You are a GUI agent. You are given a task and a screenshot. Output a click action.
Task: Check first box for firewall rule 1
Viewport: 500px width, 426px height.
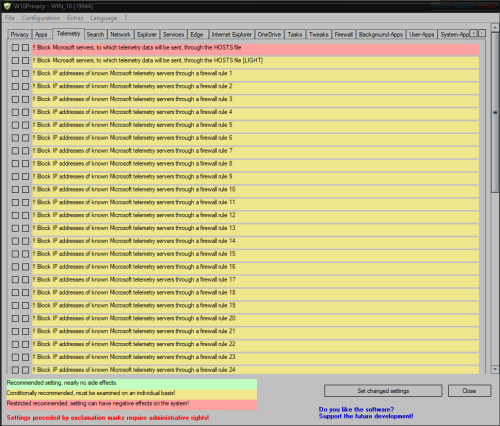tap(15, 73)
